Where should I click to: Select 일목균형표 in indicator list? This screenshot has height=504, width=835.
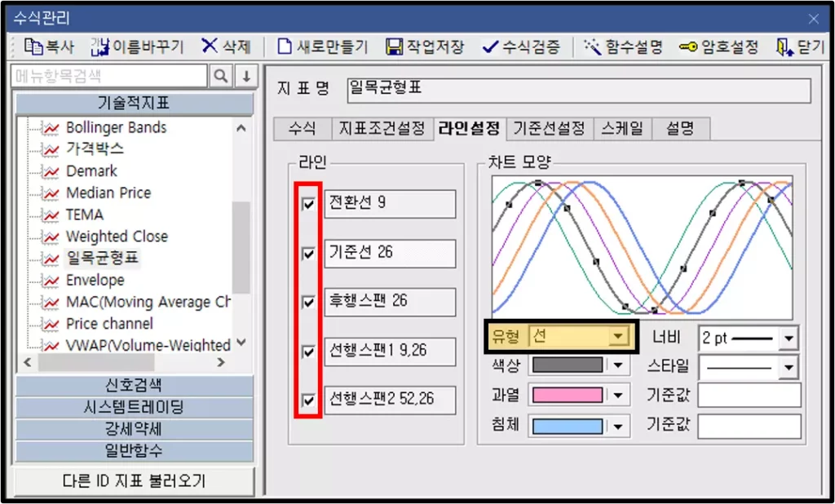pos(102,259)
